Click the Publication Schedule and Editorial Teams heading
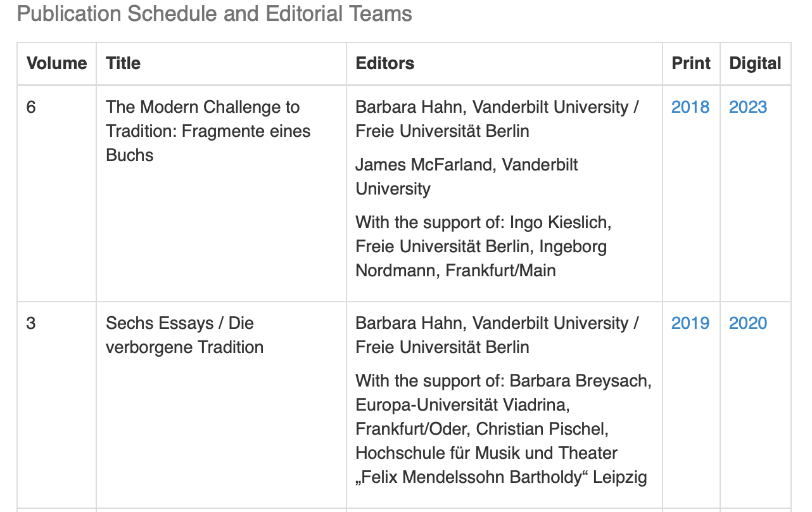Screen dimensions: 812x512 [214, 14]
